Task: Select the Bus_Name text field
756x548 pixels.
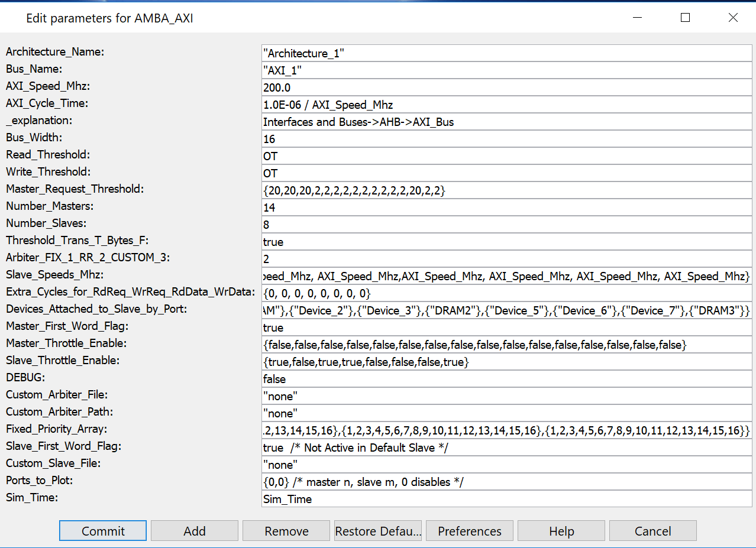Action: coord(506,70)
